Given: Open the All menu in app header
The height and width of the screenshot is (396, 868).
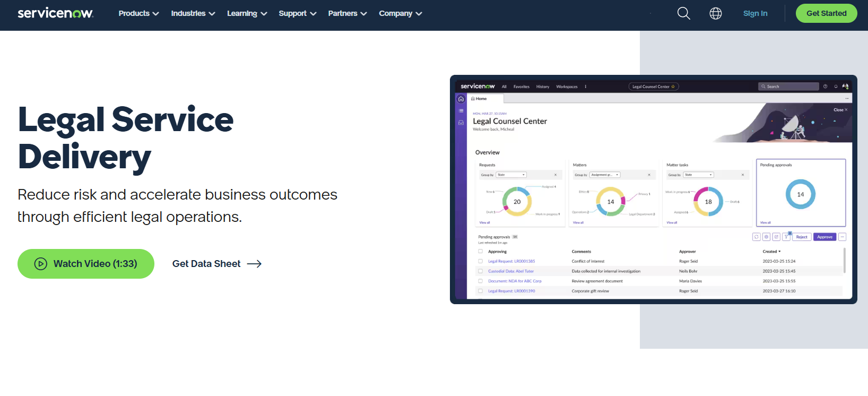Looking at the screenshot, I should (x=504, y=87).
